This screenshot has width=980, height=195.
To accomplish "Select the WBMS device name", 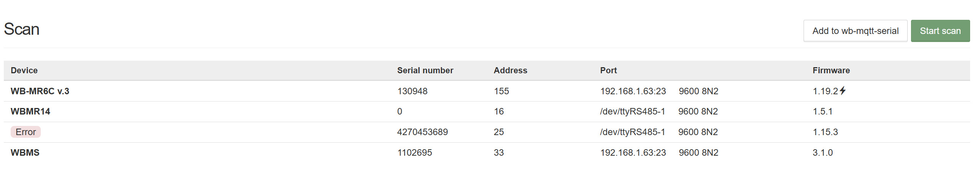I will (25, 153).
